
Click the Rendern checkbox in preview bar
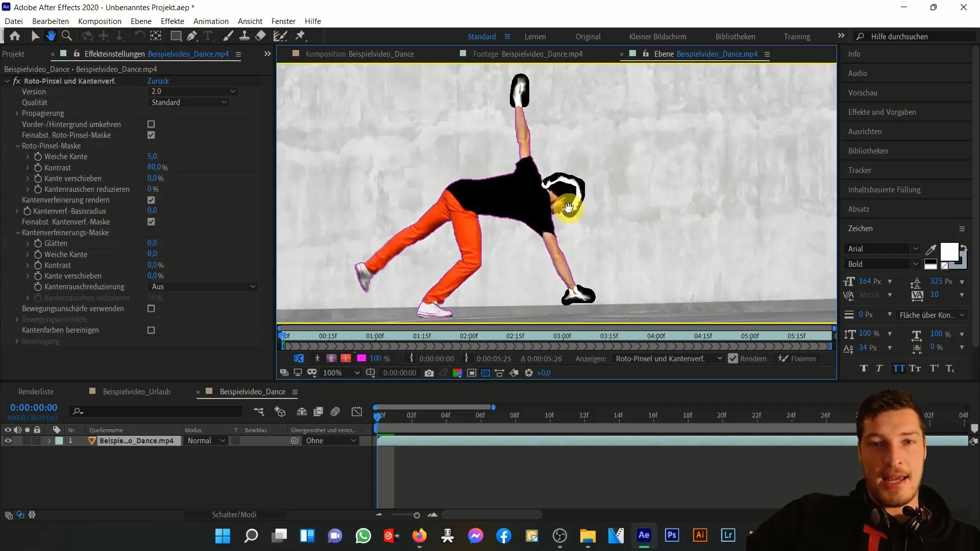pyautogui.click(x=733, y=358)
